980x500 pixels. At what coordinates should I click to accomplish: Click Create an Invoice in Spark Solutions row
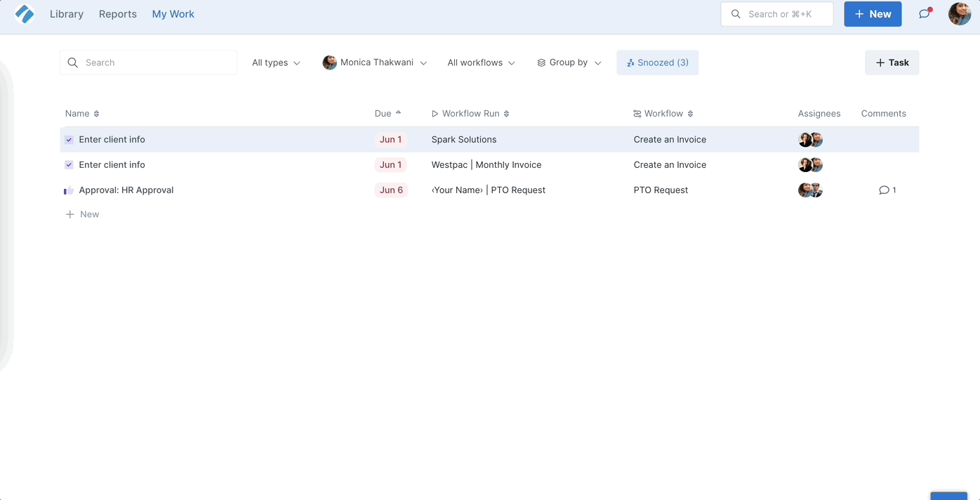(670, 140)
